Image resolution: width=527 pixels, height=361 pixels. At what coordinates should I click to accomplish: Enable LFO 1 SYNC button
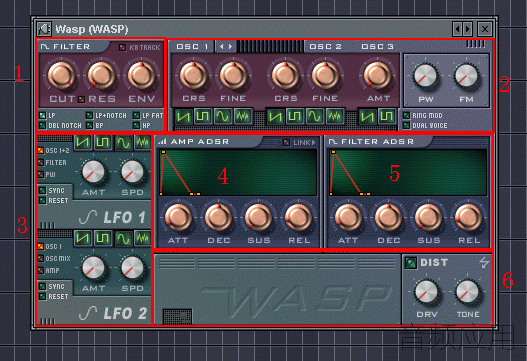tap(42, 191)
